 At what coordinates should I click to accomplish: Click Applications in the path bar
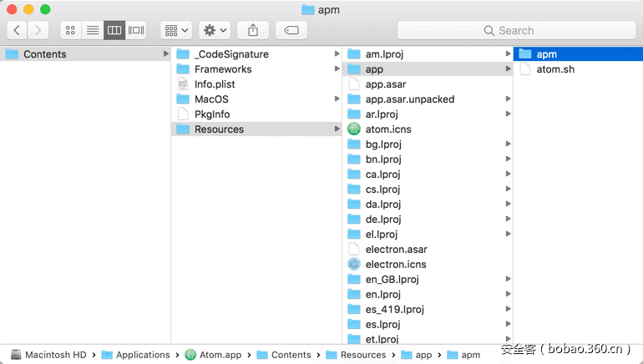(x=142, y=355)
